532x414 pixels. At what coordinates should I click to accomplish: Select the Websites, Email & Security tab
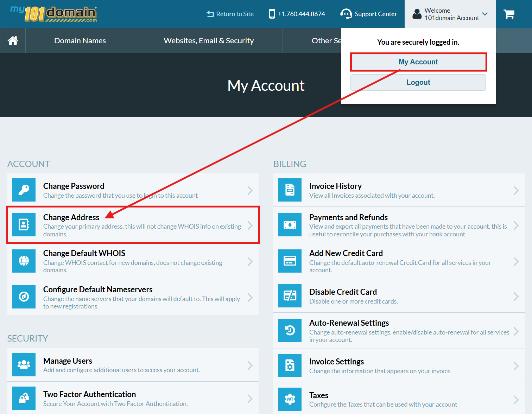click(x=208, y=40)
